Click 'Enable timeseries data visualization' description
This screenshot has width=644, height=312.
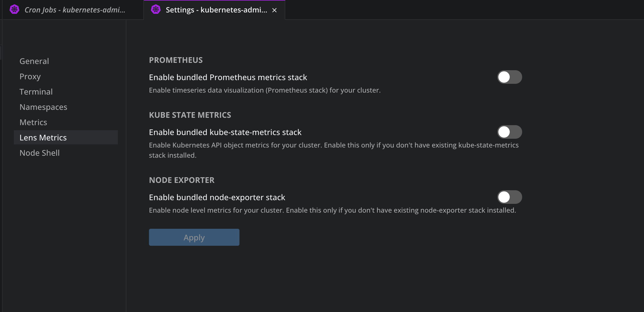(x=265, y=90)
